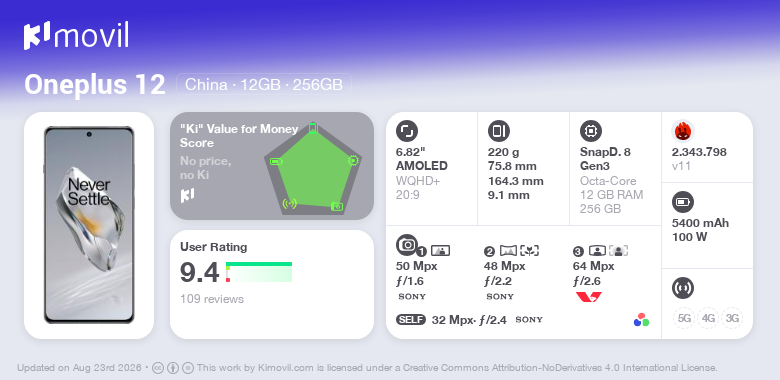Click the network connectivity icon

[x=682, y=288]
